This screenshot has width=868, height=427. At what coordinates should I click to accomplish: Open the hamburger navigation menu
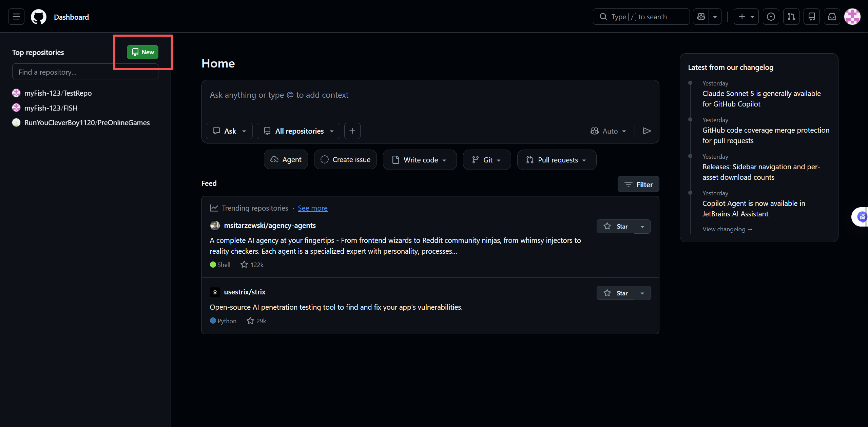[16, 17]
